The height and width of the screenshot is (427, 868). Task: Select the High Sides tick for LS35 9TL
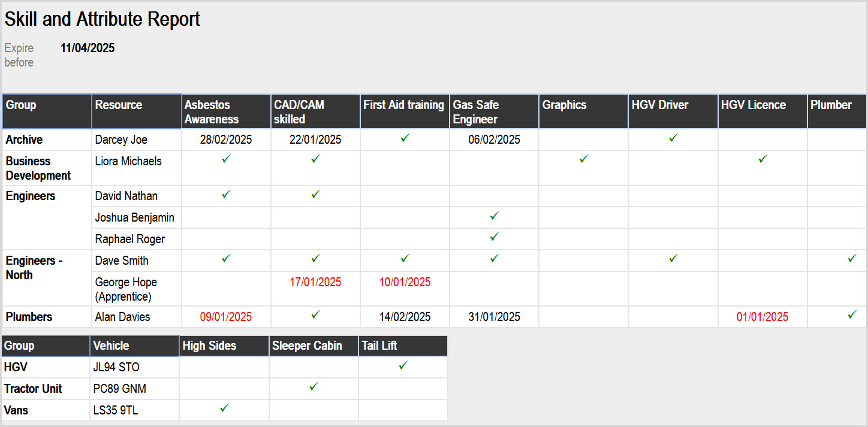[x=224, y=408]
